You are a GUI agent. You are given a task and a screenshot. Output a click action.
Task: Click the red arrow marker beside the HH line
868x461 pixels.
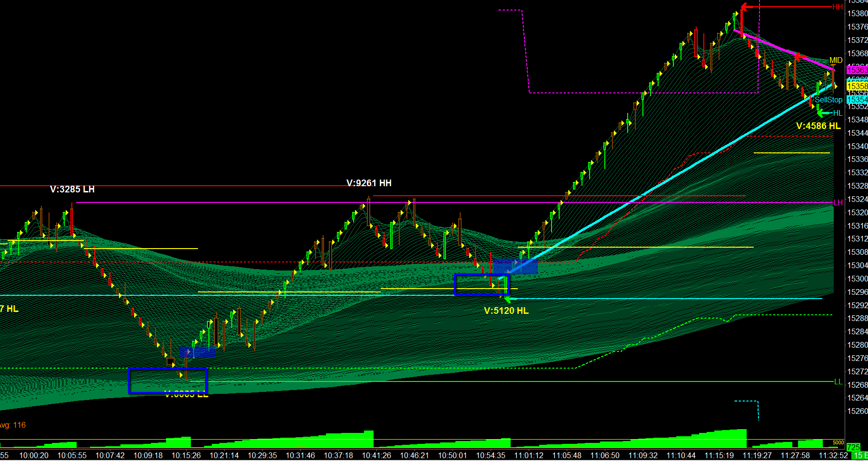(746, 7)
